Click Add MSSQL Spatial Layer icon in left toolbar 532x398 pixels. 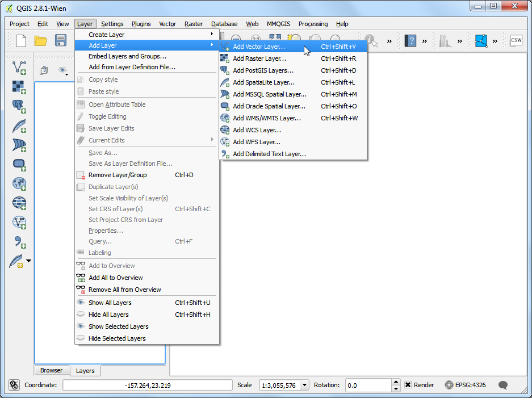pyautogui.click(x=19, y=145)
